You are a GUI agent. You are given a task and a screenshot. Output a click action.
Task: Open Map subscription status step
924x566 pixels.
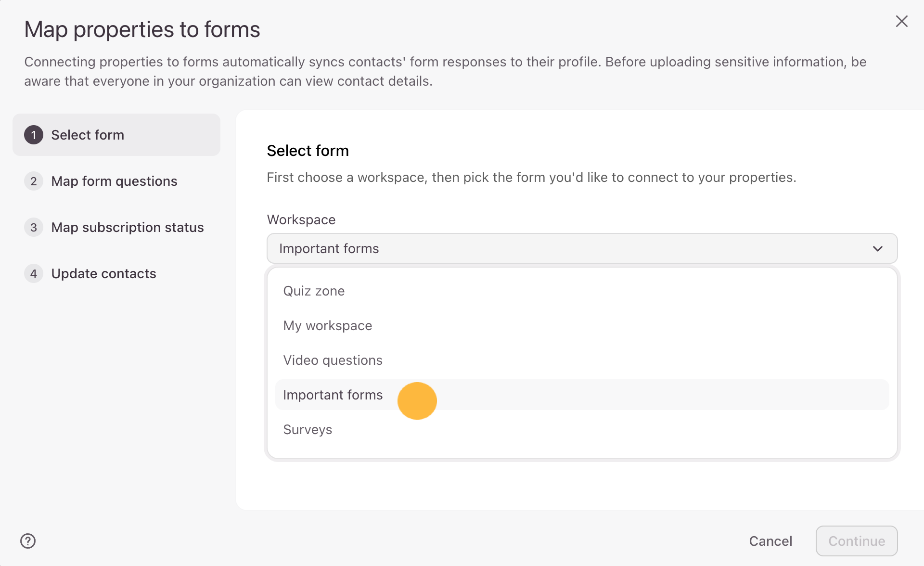127,228
